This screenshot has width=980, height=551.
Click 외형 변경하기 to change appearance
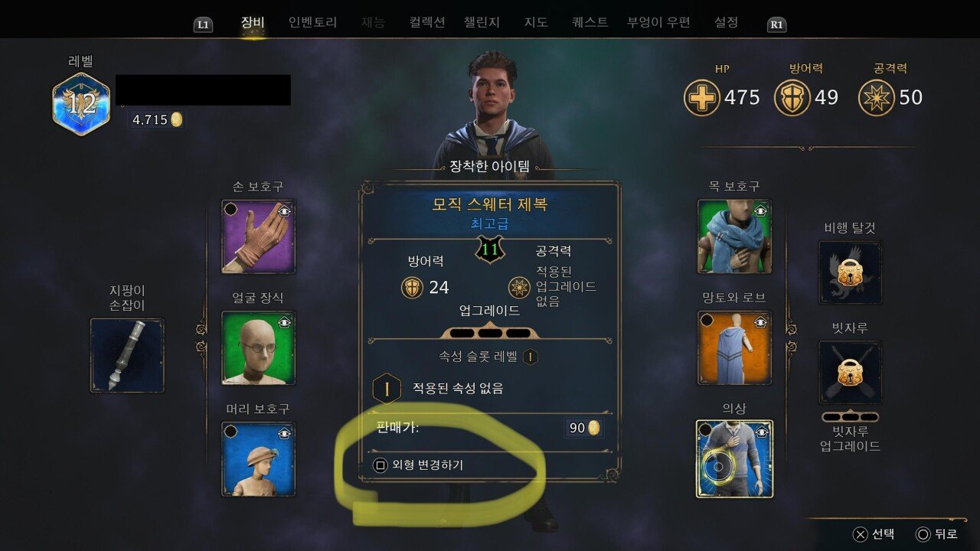(418, 465)
